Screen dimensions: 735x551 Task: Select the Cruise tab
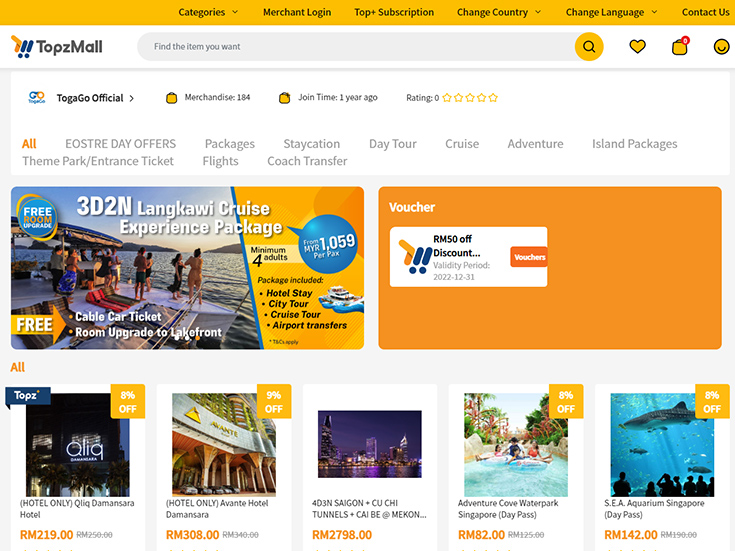[x=462, y=143]
